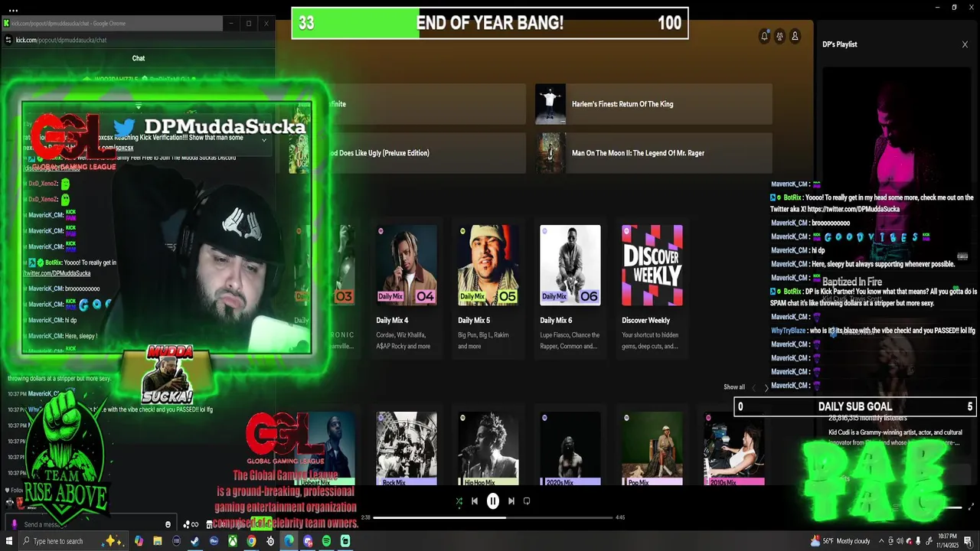The height and width of the screenshot is (551, 980).
Task: Click Discover Weekly title text
Action: (645, 321)
